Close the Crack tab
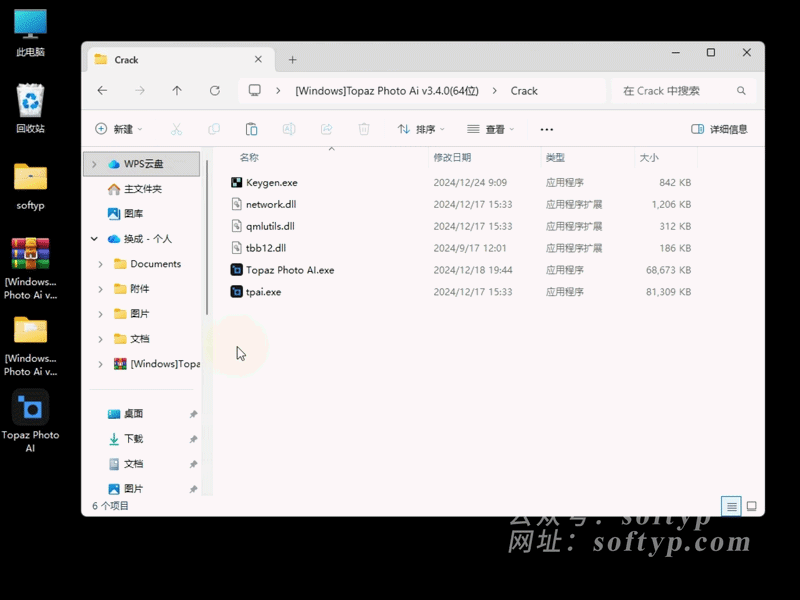The height and width of the screenshot is (600, 800). [x=258, y=59]
